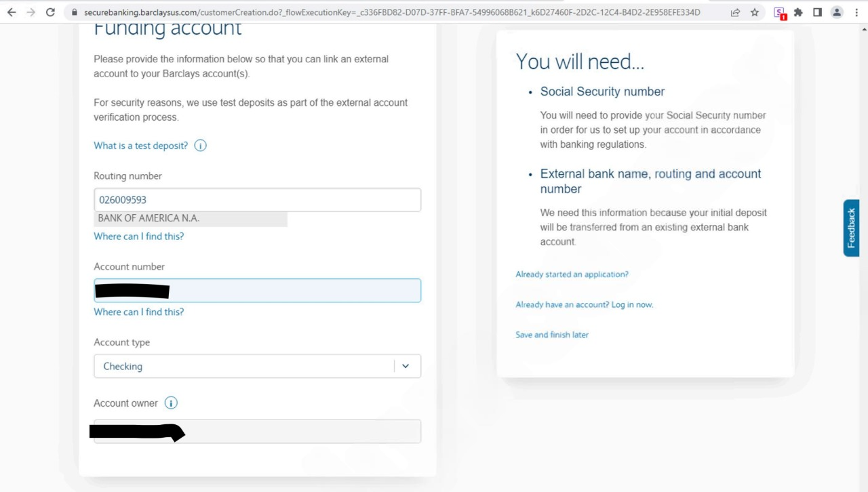Open the Feedback side tab
868x492 pixels.
(x=851, y=228)
